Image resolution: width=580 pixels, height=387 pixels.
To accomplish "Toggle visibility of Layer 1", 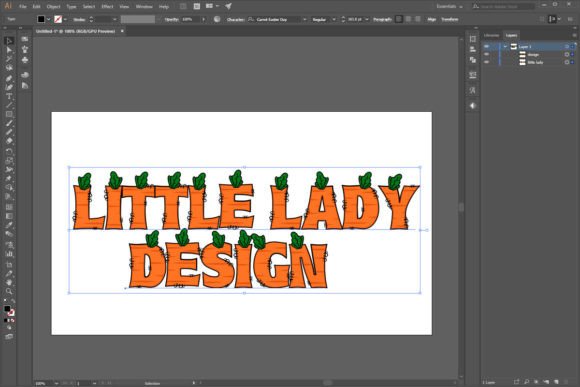I will (487, 47).
